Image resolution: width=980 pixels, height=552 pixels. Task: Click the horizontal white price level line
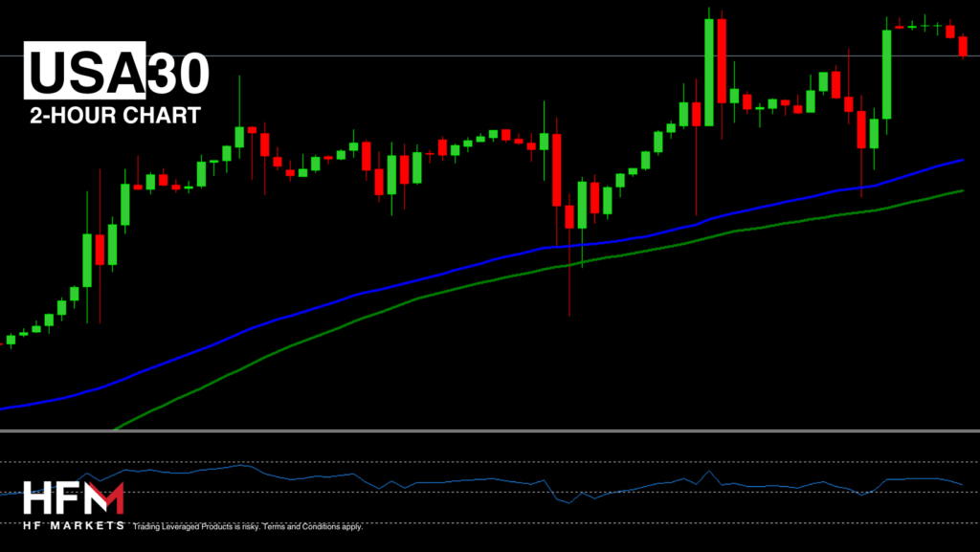pyautogui.click(x=479, y=55)
